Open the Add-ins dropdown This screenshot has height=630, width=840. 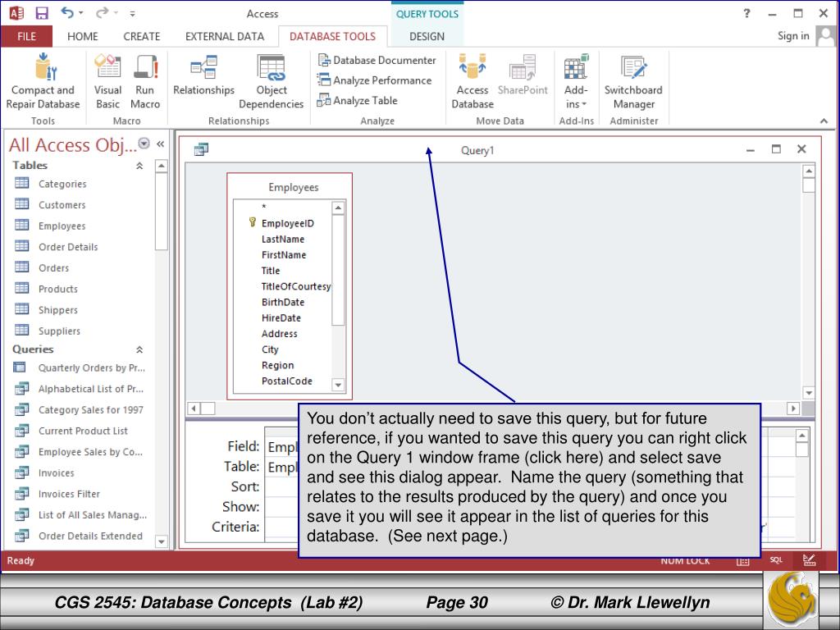tap(576, 80)
